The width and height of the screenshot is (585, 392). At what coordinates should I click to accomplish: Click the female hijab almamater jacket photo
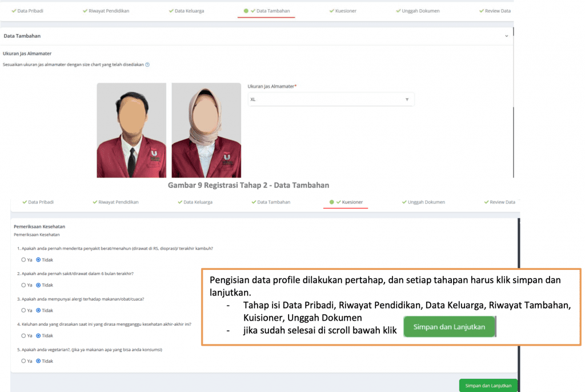pos(206,130)
